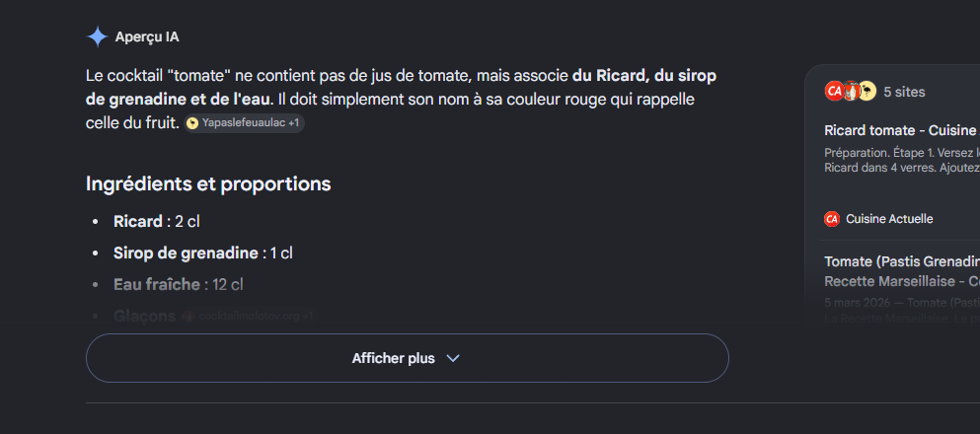Open the Yapaslefeuaulac +1 source chip
The height and width of the screenshot is (434, 980).
click(245, 123)
